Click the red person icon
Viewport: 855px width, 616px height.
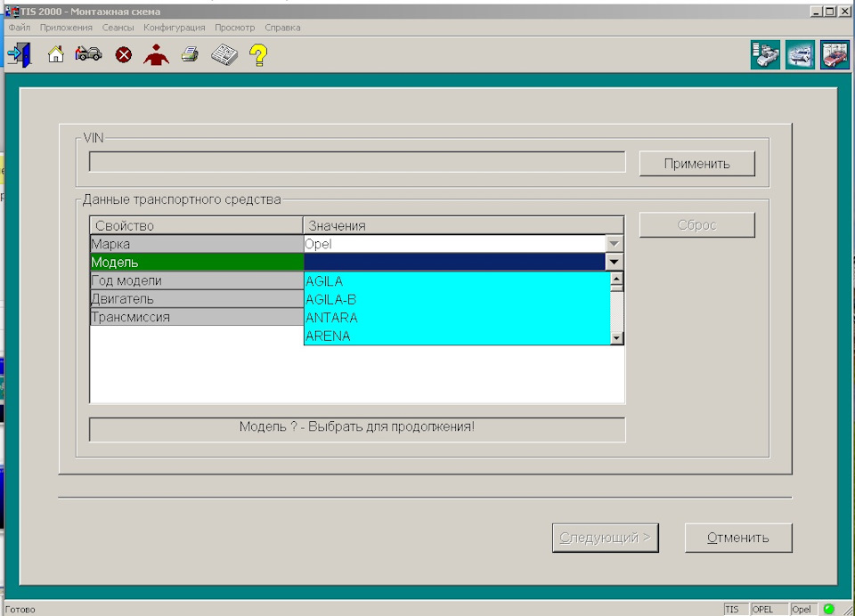[156, 54]
